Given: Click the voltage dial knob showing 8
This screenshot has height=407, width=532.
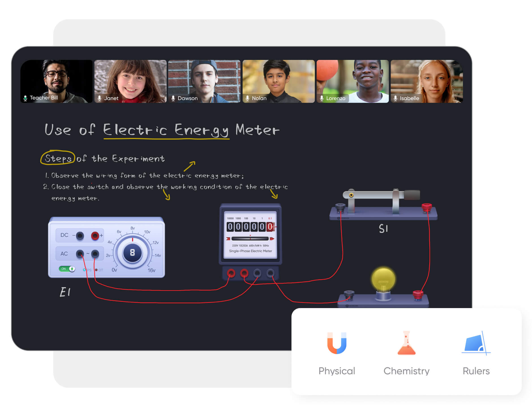Looking at the screenshot, I should [132, 252].
